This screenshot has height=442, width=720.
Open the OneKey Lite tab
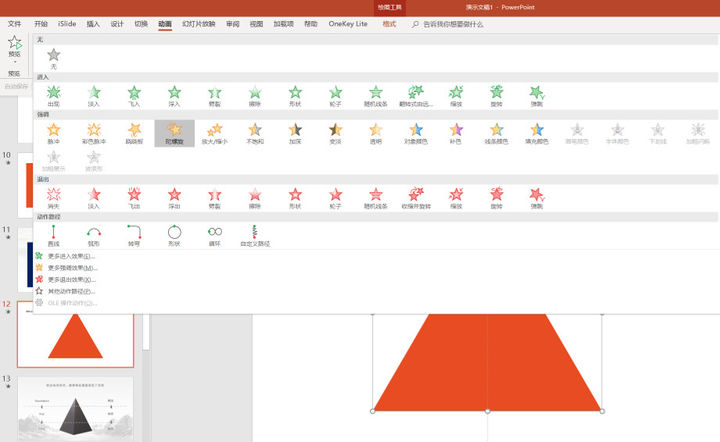click(348, 24)
